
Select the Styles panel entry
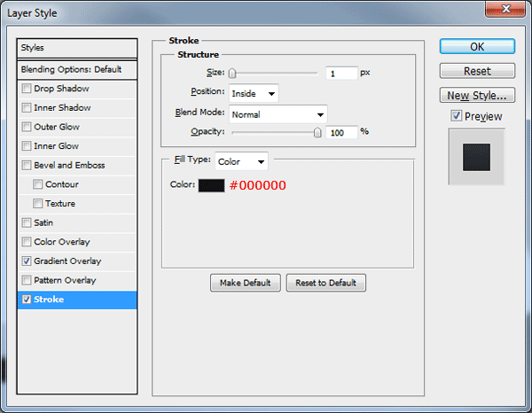tap(77, 48)
